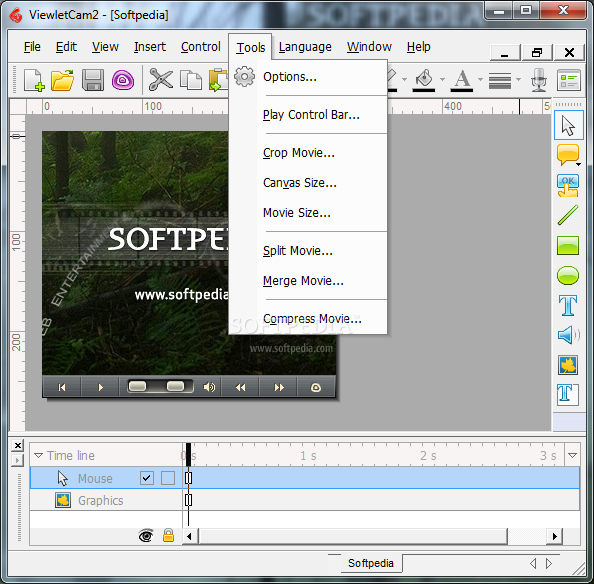Image resolution: width=594 pixels, height=584 pixels.
Task: Cut selection with the scissors icon
Action: click(x=161, y=80)
